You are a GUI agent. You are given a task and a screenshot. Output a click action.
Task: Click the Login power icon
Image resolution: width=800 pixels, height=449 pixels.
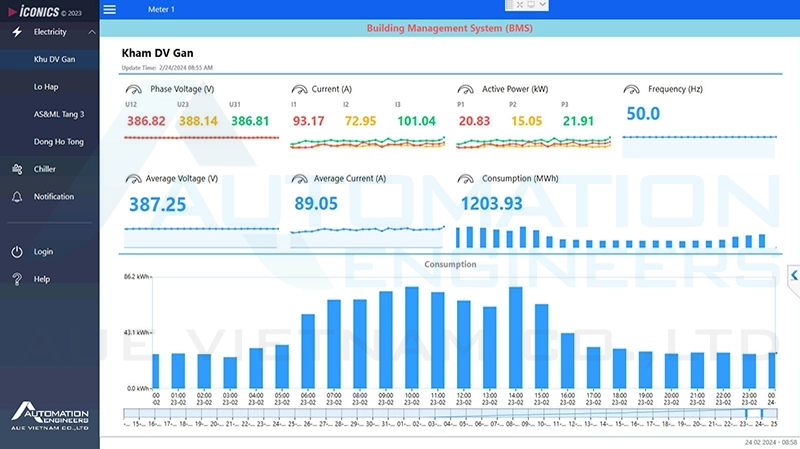16,252
